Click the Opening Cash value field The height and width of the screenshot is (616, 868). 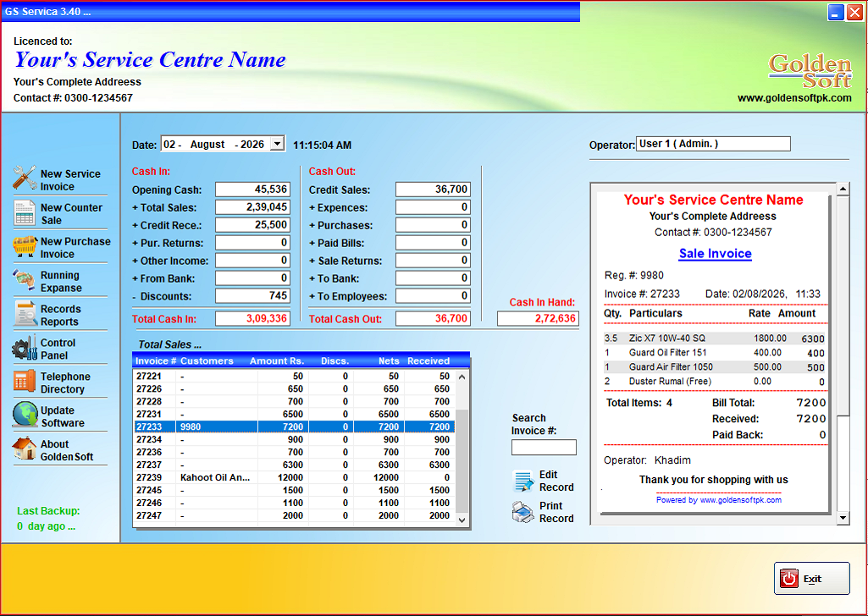(x=252, y=190)
